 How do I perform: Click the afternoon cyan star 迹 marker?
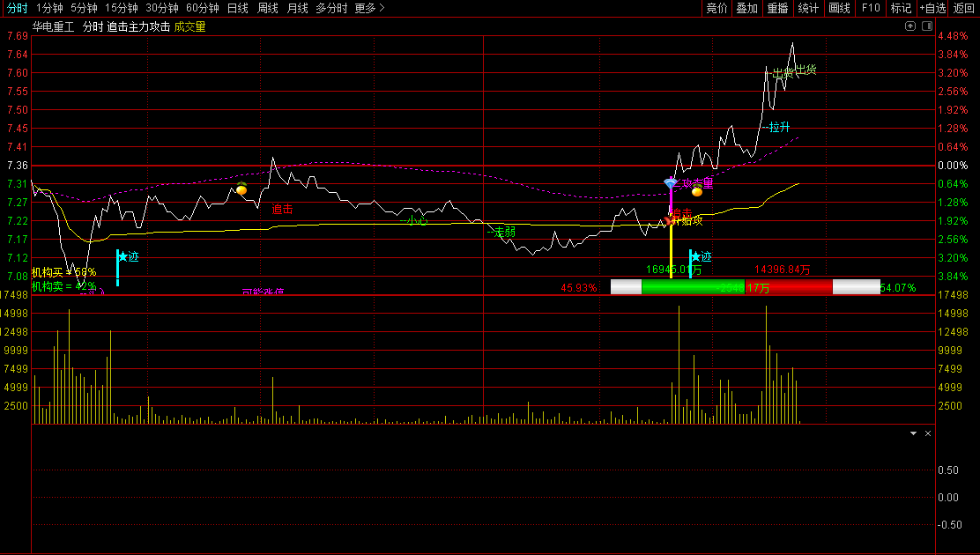point(701,257)
